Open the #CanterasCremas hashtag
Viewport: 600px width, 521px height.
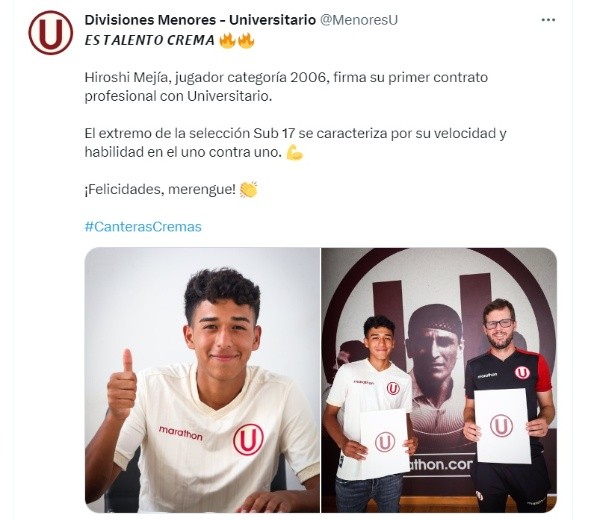(x=143, y=226)
